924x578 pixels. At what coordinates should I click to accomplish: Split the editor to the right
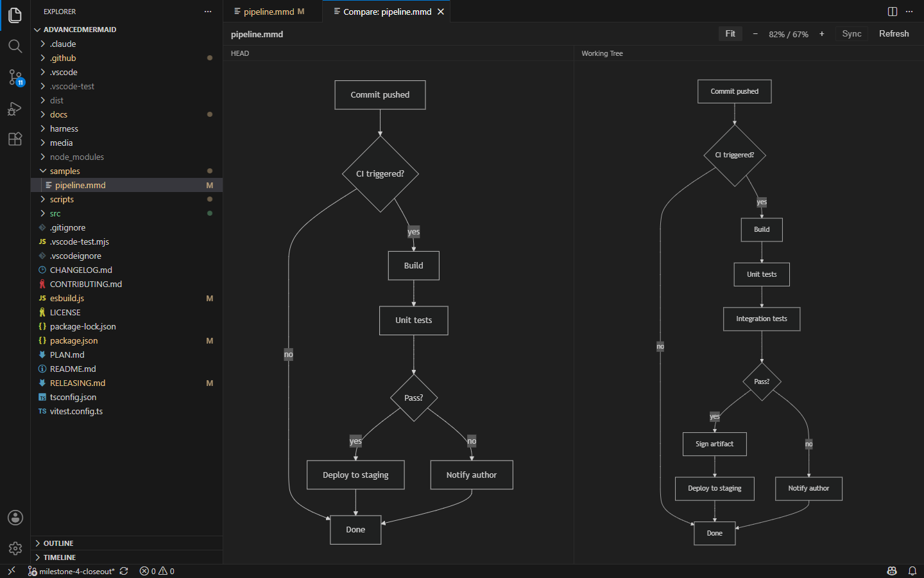point(892,12)
